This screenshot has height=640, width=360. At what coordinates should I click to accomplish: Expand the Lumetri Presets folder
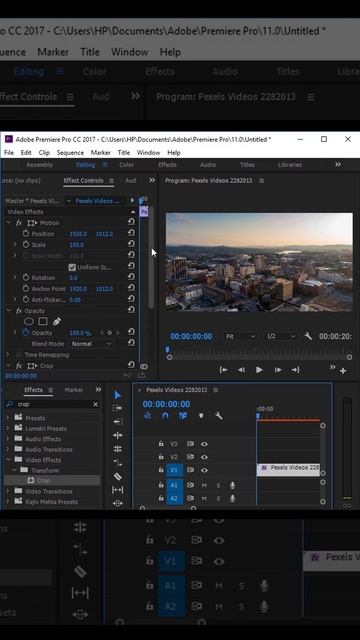(7, 428)
